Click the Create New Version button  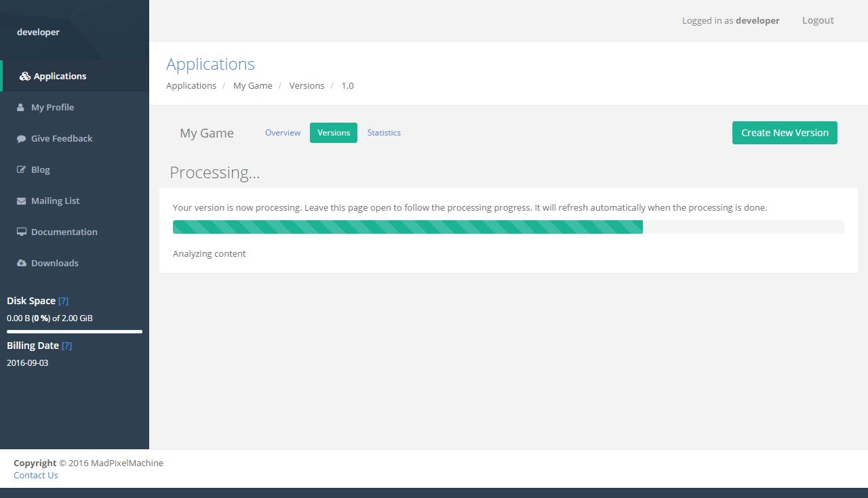[x=785, y=133]
